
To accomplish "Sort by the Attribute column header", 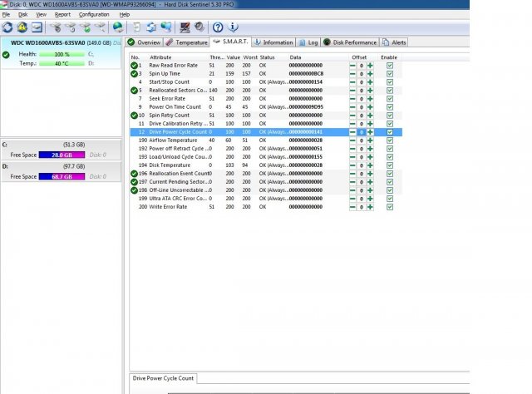I will coord(160,57).
